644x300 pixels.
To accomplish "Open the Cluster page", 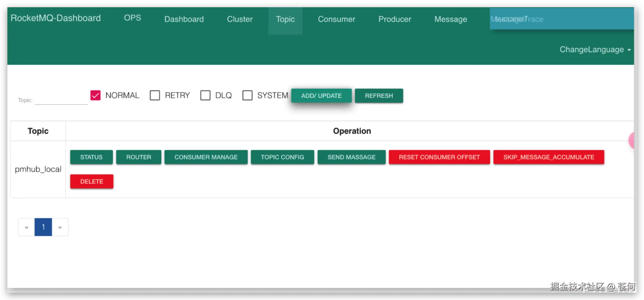I will tap(240, 19).
